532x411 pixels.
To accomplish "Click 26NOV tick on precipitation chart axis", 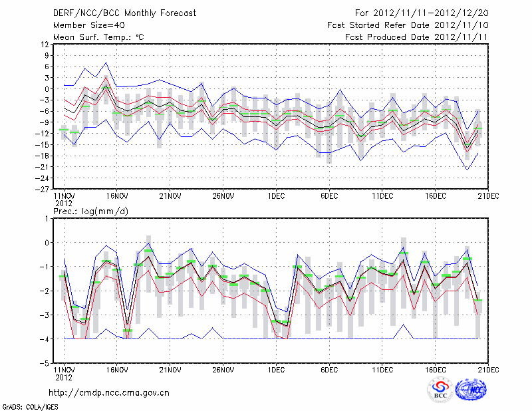I will (223, 368).
